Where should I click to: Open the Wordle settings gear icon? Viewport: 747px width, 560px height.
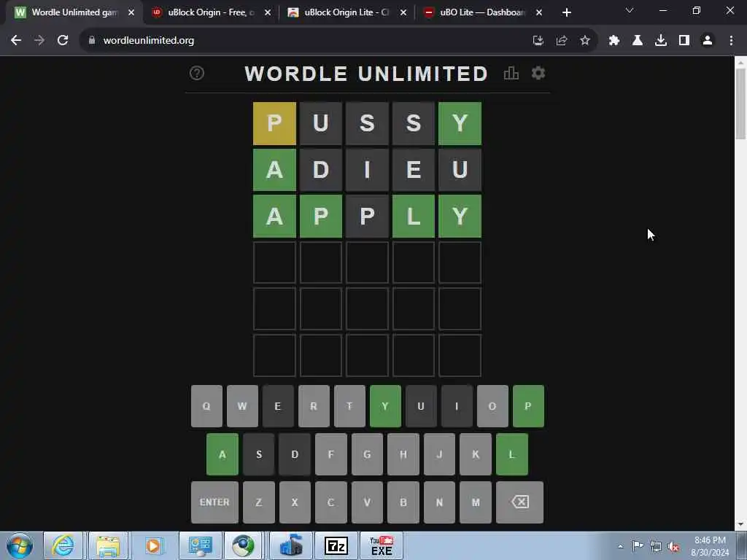point(538,73)
